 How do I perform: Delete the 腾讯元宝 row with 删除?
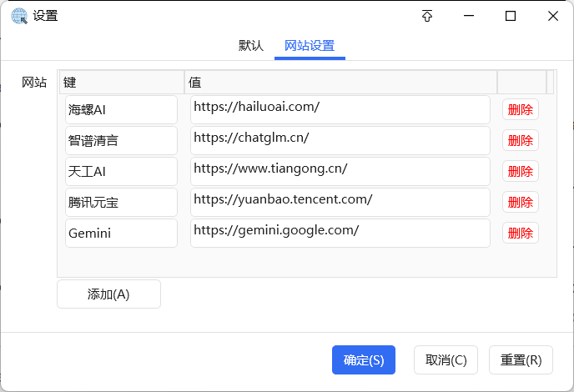(x=521, y=202)
